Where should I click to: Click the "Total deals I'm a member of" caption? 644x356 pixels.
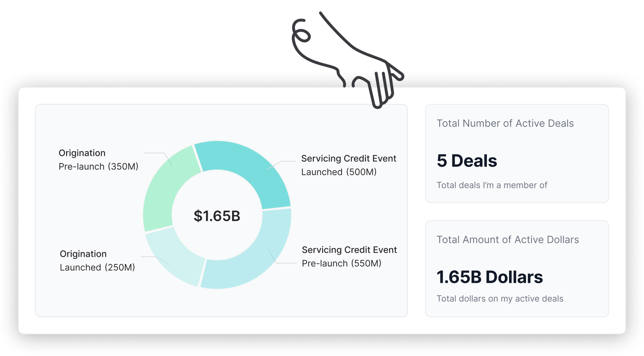click(492, 185)
